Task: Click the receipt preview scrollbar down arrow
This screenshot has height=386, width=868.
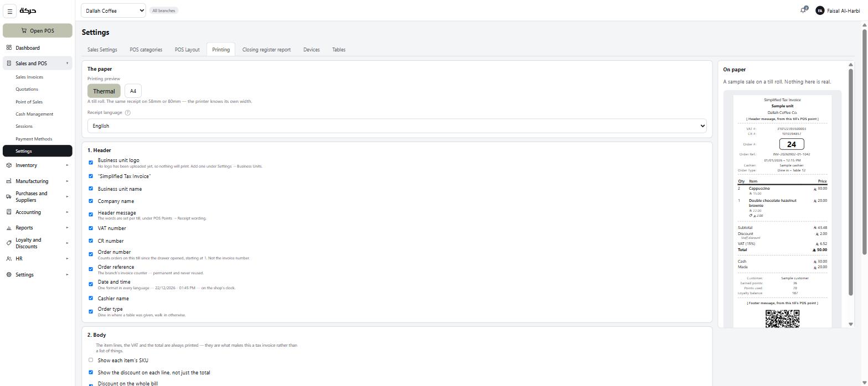Action: [x=851, y=324]
